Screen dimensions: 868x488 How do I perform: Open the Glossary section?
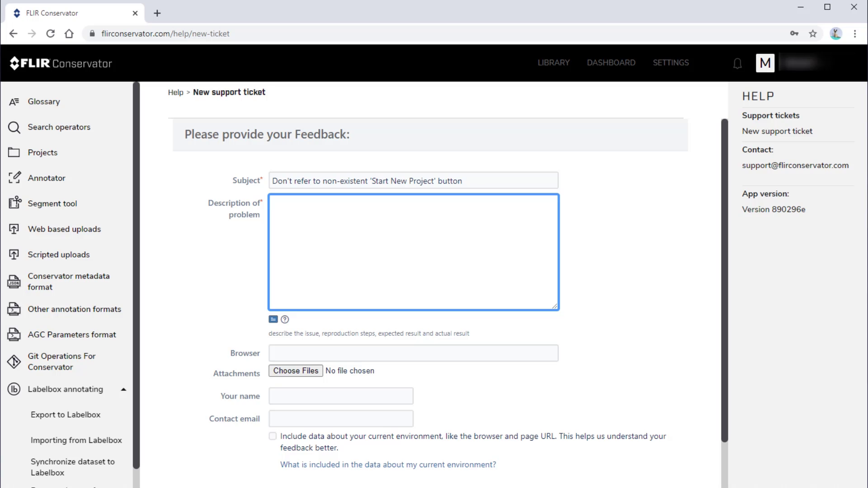(x=43, y=101)
